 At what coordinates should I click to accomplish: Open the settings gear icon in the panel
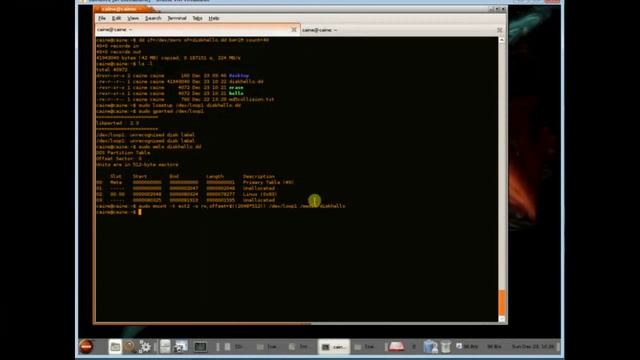[x=144, y=347]
